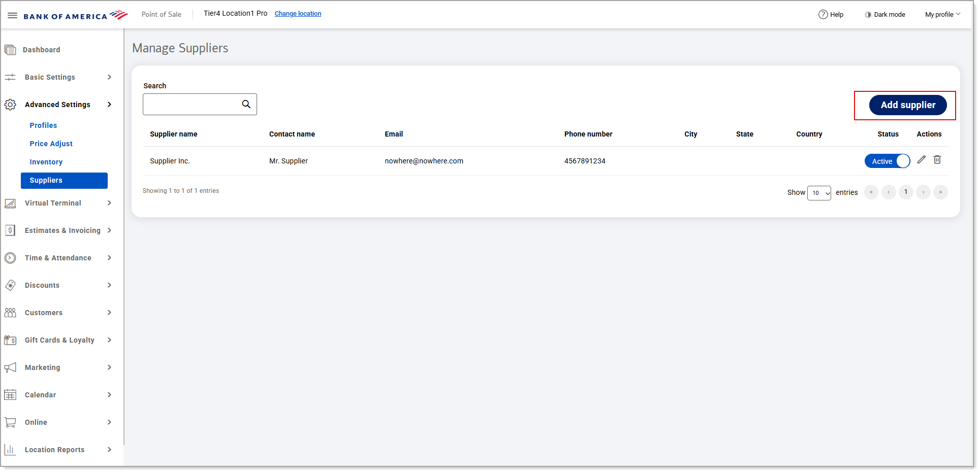Click the Status column header
The height and width of the screenshot is (473, 980).
[888, 134]
